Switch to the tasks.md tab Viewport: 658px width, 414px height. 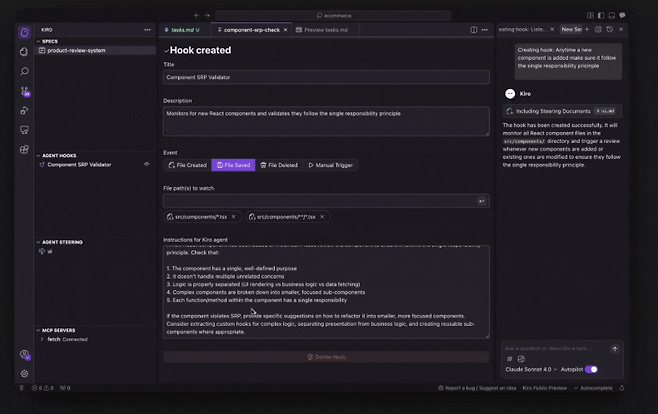pos(187,30)
